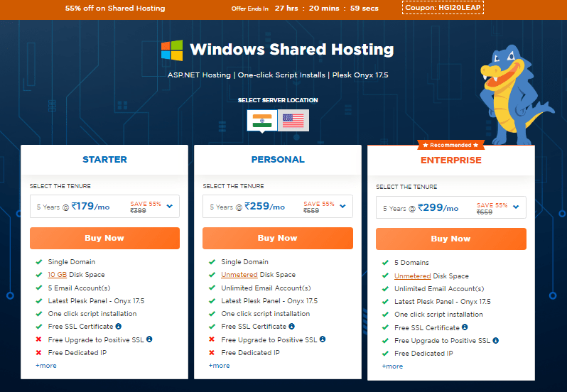The image size is (567, 392).
Task: Click green check beside Starter Single Domain
Action: click(x=38, y=261)
